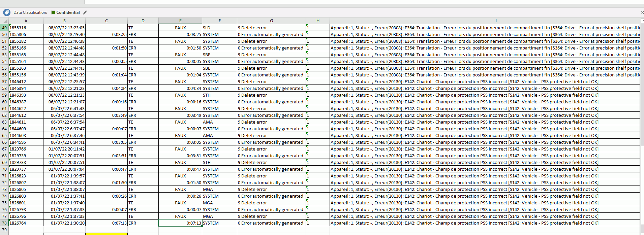Click cell containing ID 1826764
This screenshot has height=235, width=644.
click(26, 223)
